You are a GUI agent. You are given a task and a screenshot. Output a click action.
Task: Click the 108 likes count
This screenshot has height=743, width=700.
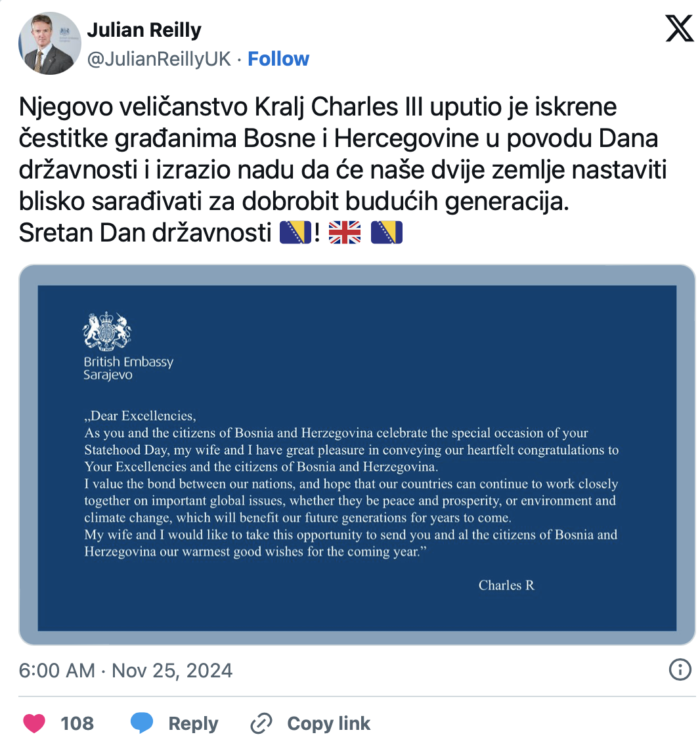[77, 723]
